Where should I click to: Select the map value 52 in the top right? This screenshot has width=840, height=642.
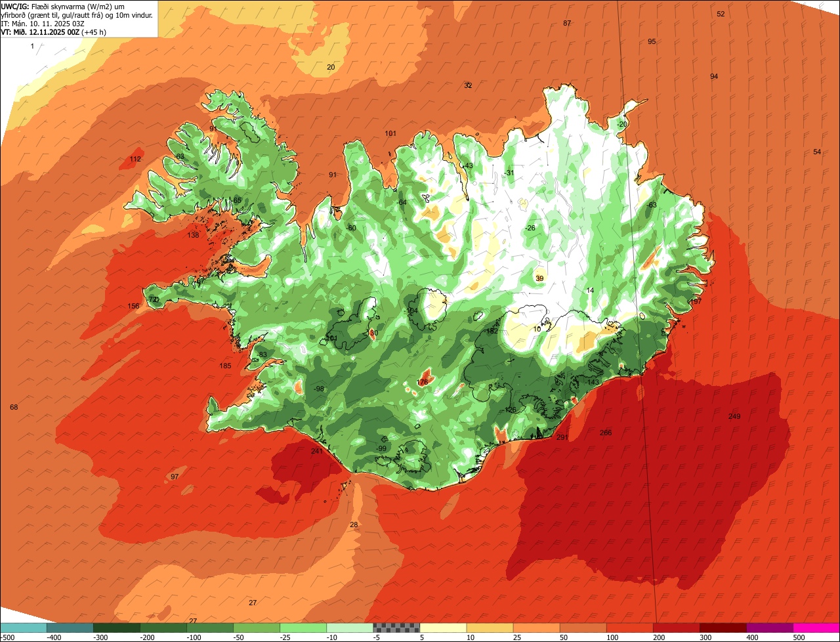(721, 14)
